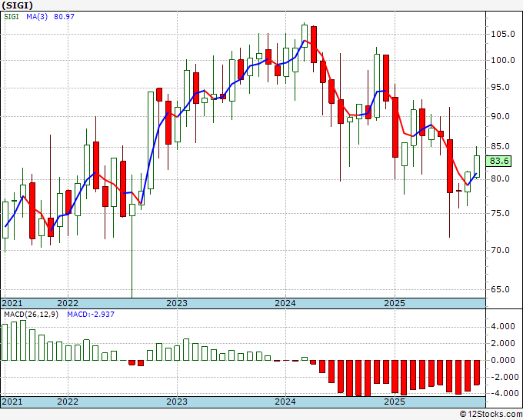Image resolution: width=523 pixels, height=420 pixels.
Task: Click the MACD:-2.937 value label
Action: (91, 315)
